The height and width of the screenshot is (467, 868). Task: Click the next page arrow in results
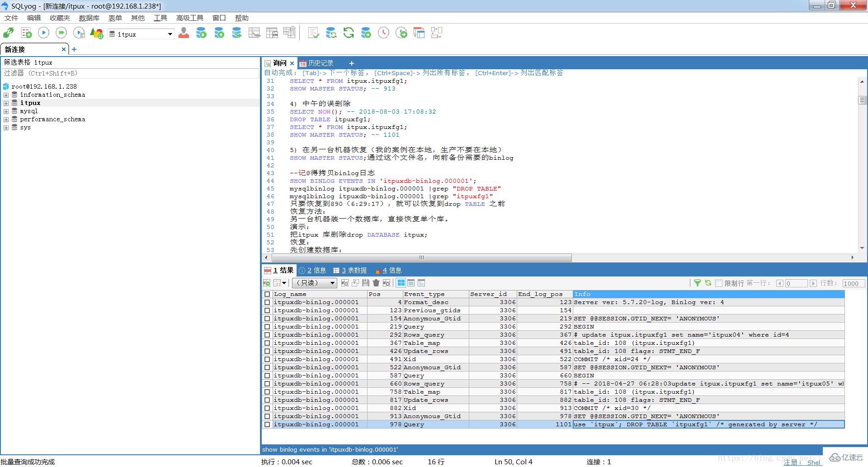tap(813, 283)
